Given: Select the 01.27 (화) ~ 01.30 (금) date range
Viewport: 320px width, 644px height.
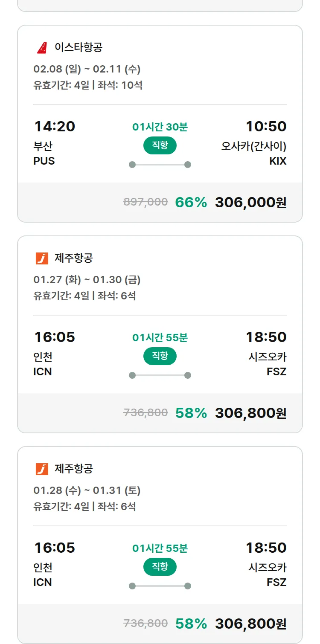Looking at the screenshot, I should (x=87, y=280).
